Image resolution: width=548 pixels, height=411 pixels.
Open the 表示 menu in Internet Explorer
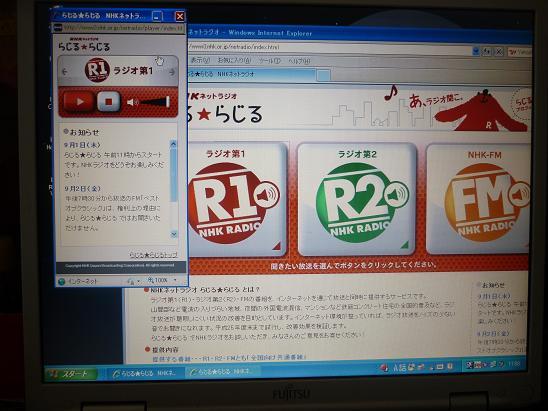[200, 60]
